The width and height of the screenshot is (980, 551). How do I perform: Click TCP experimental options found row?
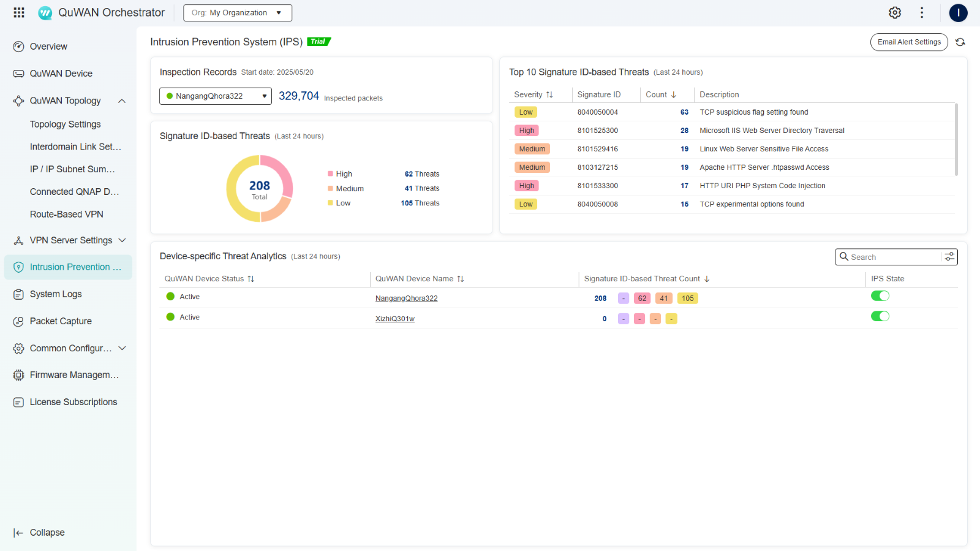pos(733,204)
